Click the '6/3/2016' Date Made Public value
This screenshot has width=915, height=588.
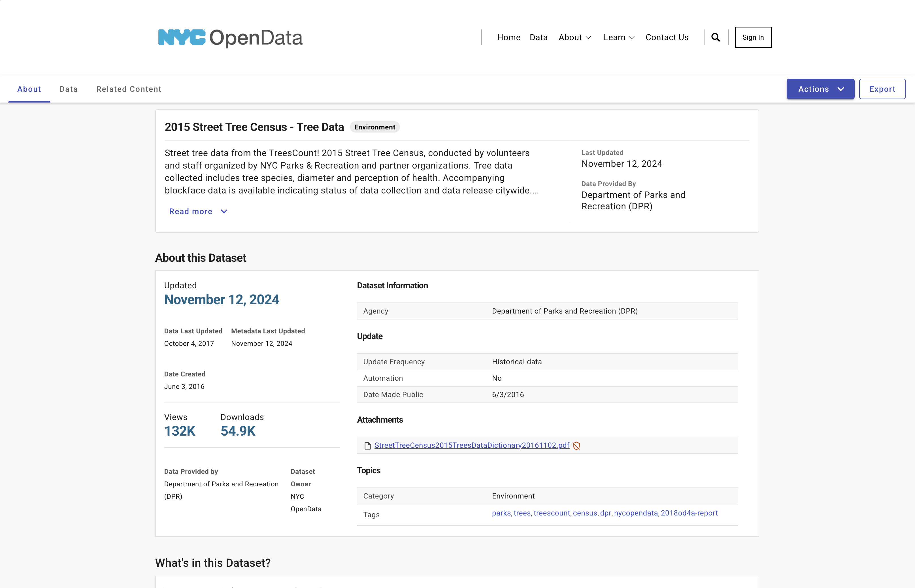[508, 395]
